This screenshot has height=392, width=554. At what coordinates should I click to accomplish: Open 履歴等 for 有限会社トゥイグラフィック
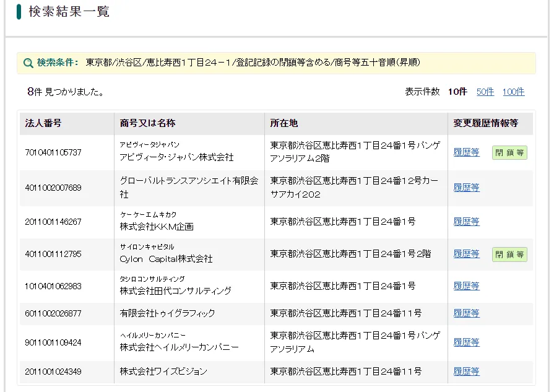click(466, 313)
